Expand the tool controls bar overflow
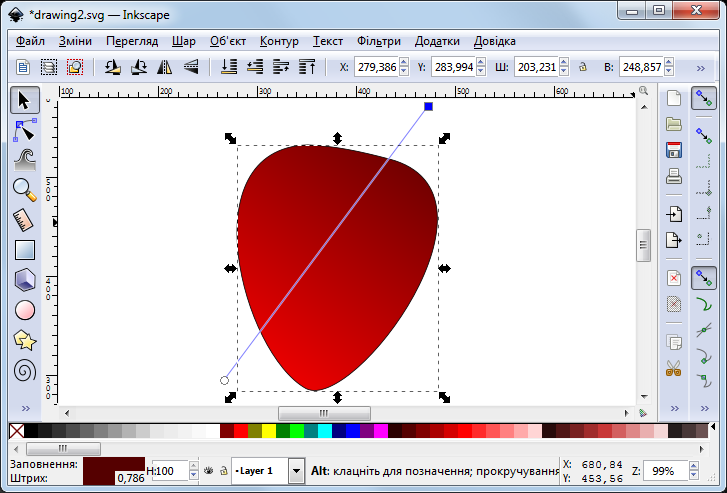This screenshot has width=727, height=493. (701, 67)
